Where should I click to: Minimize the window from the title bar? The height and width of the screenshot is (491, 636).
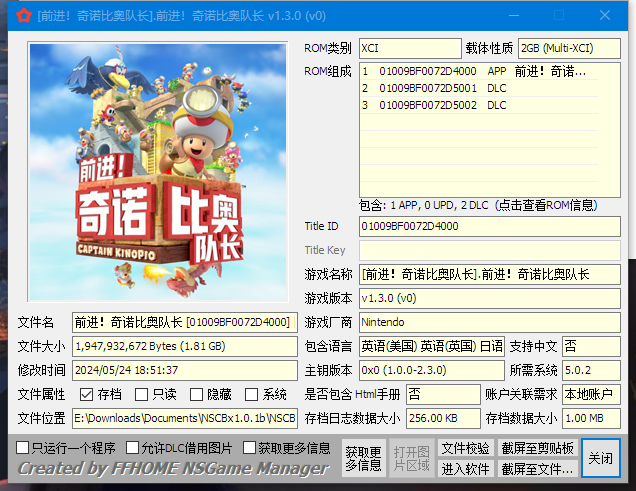[514, 16]
